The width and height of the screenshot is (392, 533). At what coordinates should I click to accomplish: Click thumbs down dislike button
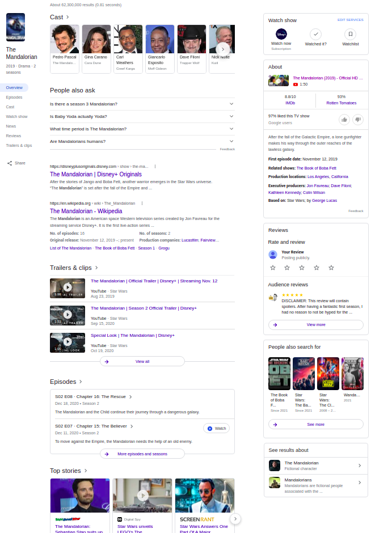click(x=358, y=120)
